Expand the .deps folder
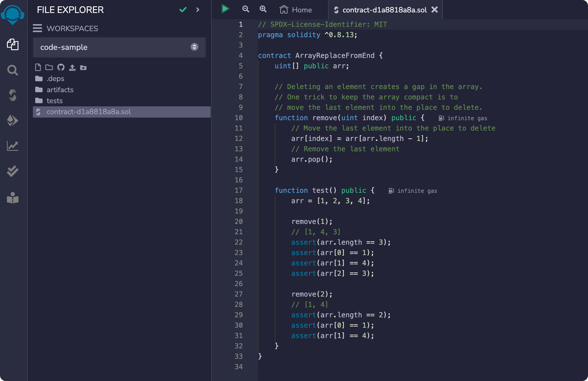Image resolution: width=588 pixels, height=381 pixels. [x=55, y=78]
